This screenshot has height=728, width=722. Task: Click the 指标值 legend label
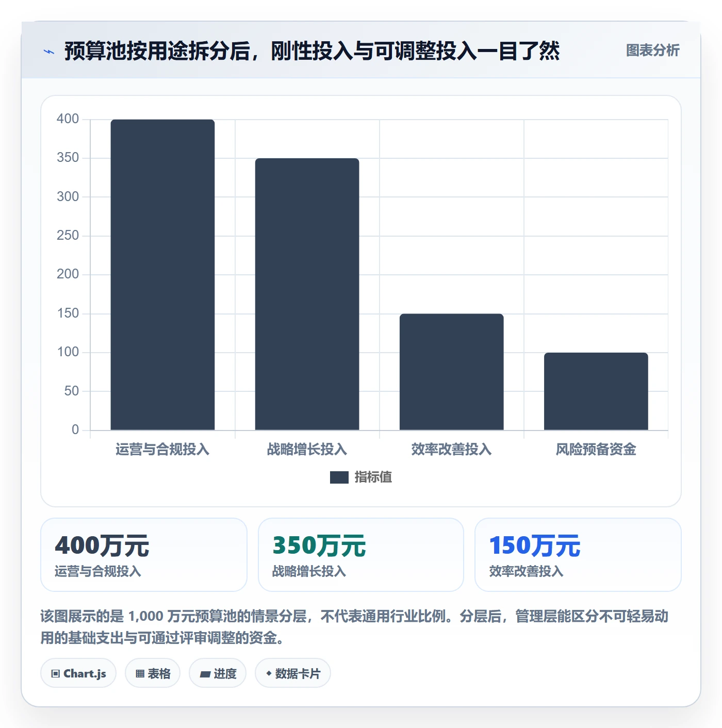coord(373,477)
